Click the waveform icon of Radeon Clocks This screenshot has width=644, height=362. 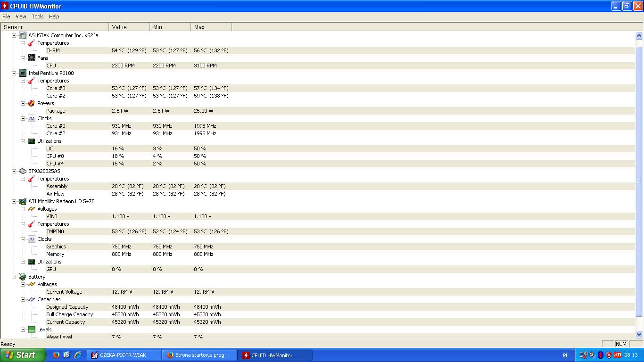(32, 239)
